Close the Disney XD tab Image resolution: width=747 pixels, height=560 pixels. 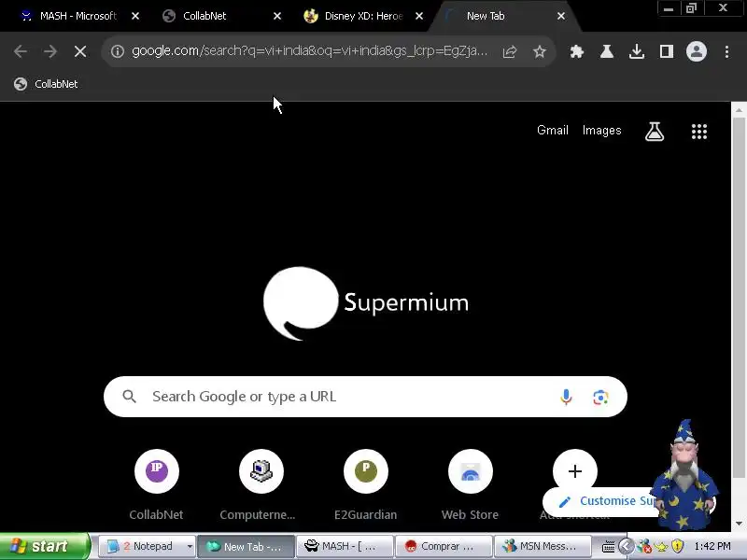click(419, 16)
